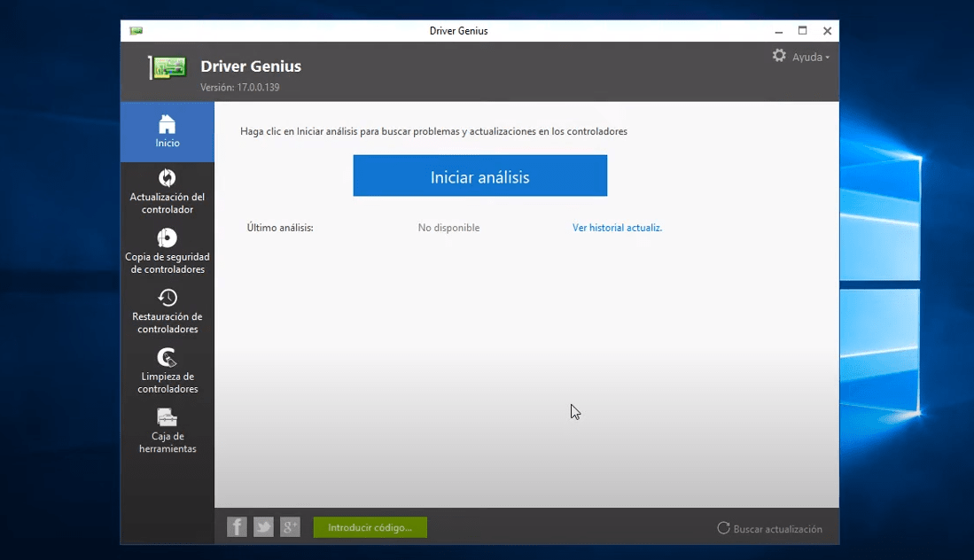Open the Facebook social icon
The image size is (974, 560).
coord(237,527)
